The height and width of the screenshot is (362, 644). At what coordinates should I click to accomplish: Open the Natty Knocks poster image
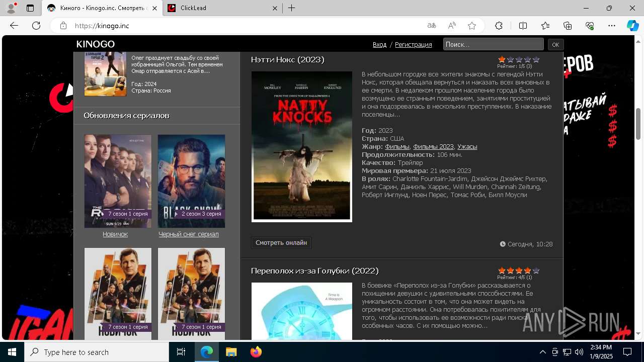click(302, 147)
